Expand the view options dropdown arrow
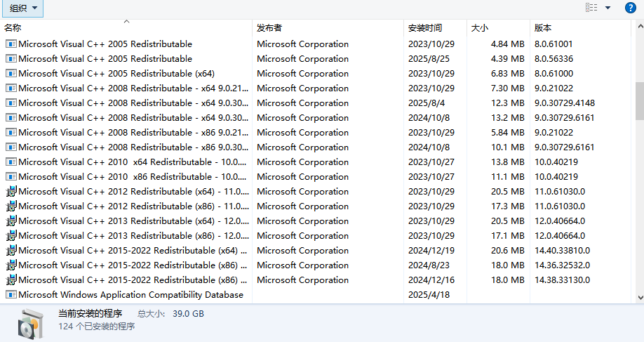 click(608, 8)
